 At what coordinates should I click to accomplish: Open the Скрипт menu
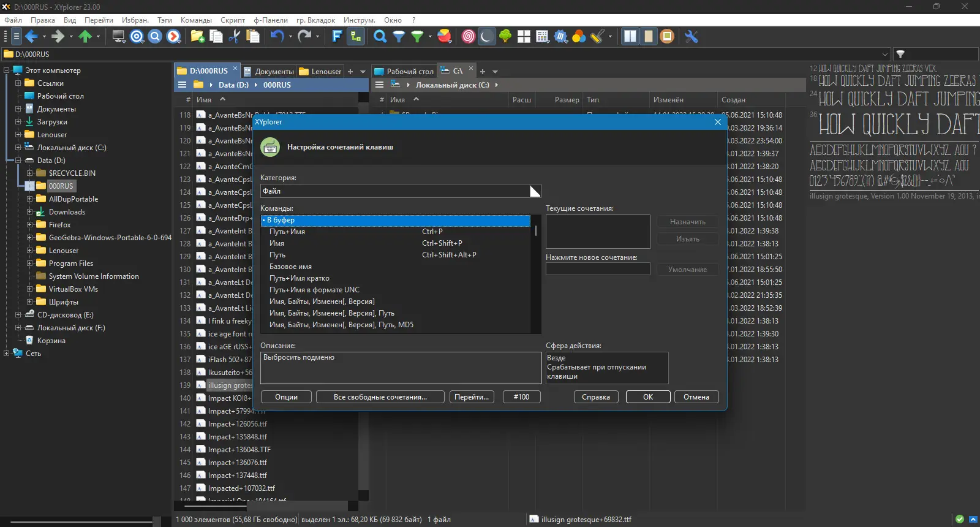coord(233,20)
